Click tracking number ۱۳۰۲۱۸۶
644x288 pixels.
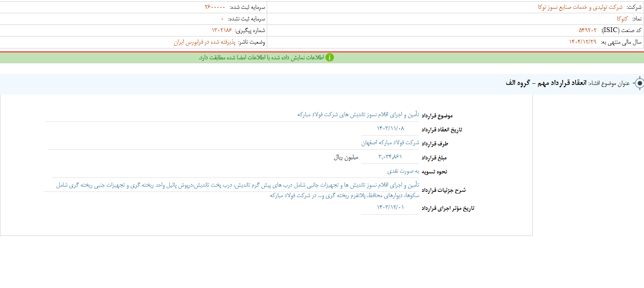point(222,30)
